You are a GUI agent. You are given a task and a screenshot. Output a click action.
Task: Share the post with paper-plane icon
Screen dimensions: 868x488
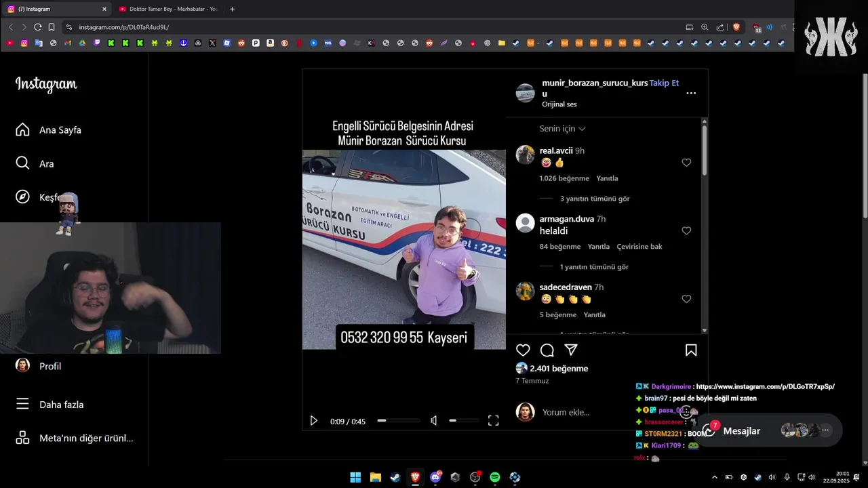[x=571, y=350]
